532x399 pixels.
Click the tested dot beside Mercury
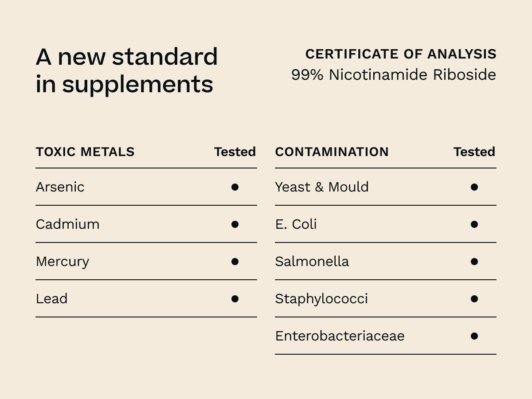point(235,262)
